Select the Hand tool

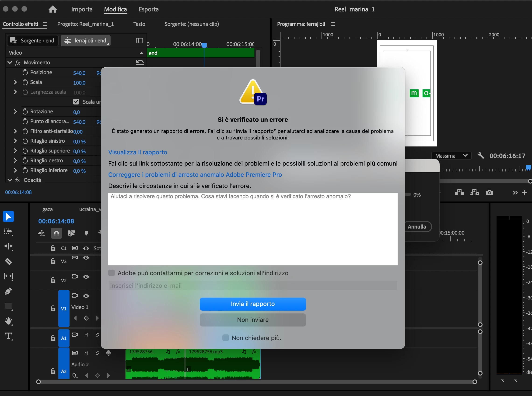[8, 321]
